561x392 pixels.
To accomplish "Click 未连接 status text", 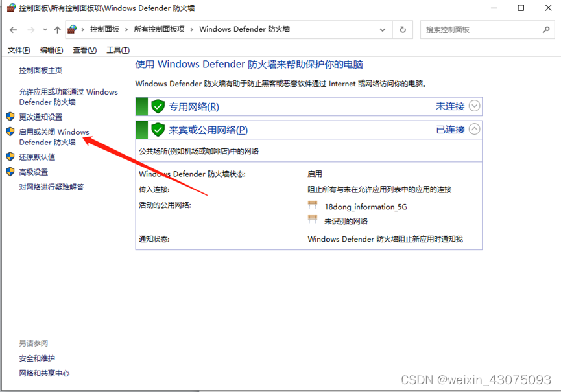I will pyautogui.click(x=450, y=106).
